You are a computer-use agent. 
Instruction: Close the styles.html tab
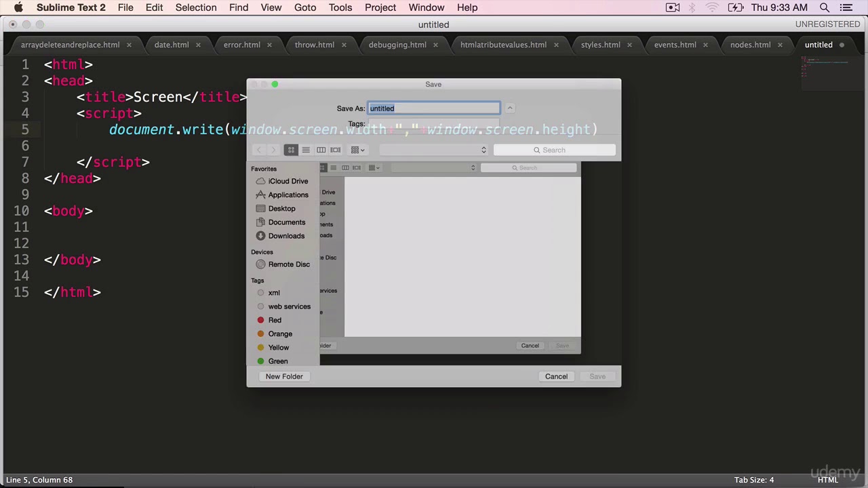629,45
